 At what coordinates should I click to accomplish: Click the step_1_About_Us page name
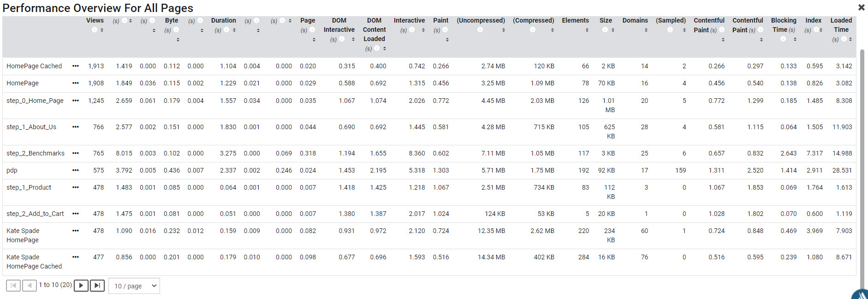coord(31,127)
